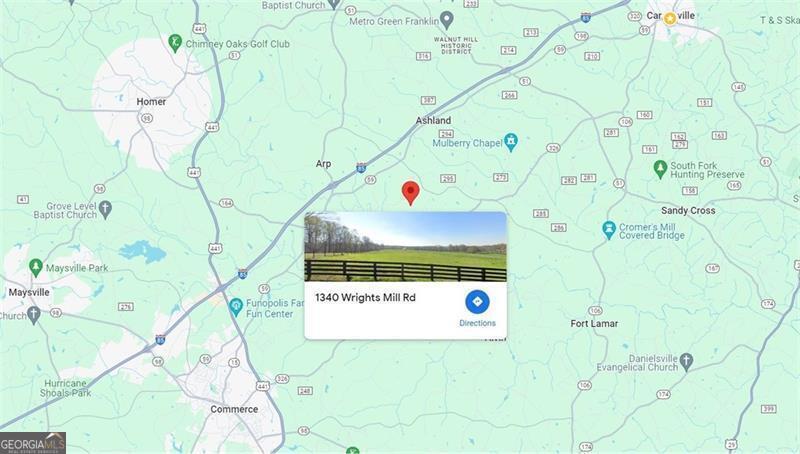Viewport: 800px width, 454px height.
Task: Click Cromer's Mill Covered Bridge icon
Action: [x=609, y=230]
